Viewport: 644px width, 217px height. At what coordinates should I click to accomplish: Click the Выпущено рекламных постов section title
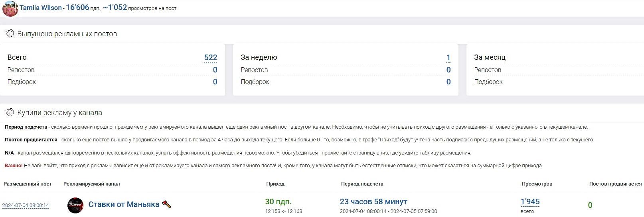(x=67, y=34)
